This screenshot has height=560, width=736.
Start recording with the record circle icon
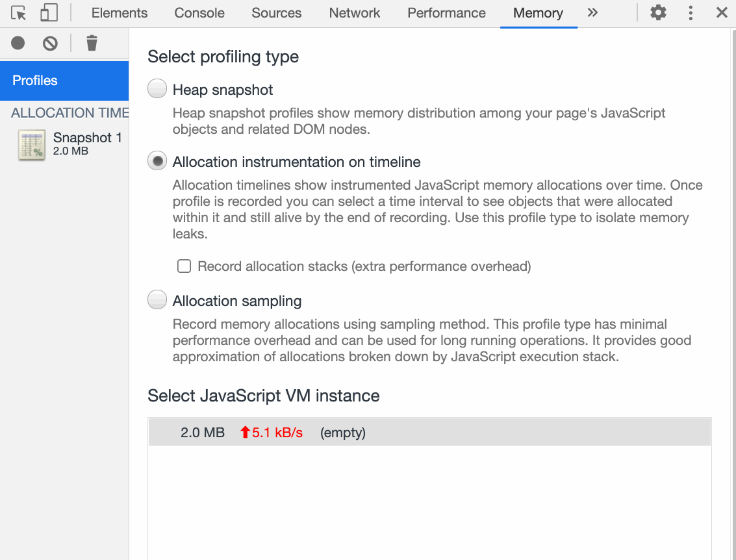click(x=18, y=43)
